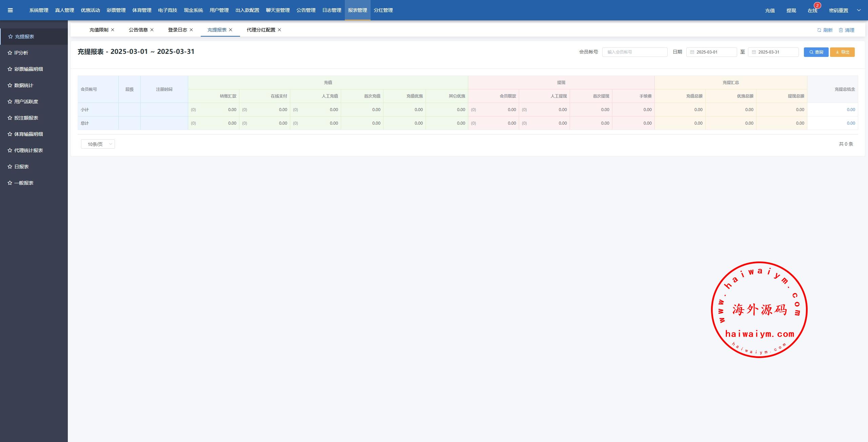Expand the user dropdown arrow top right
The width and height of the screenshot is (868, 442).
[x=859, y=10]
